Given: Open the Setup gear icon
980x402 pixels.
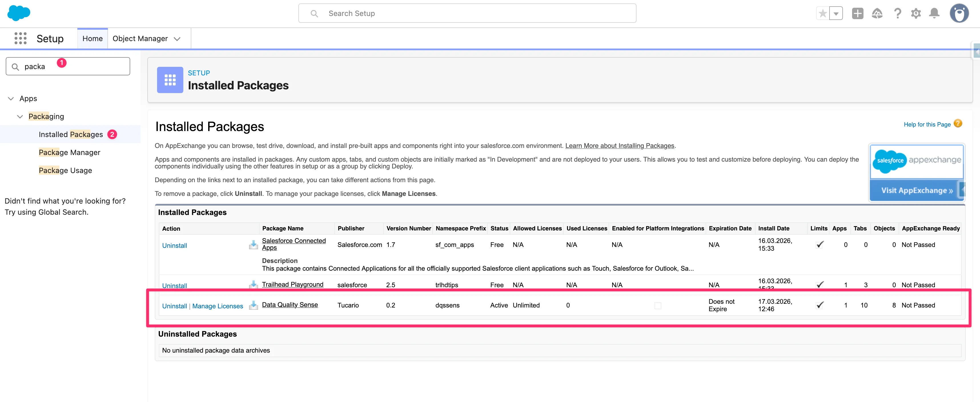Looking at the screenshot, I should point(916,13).
